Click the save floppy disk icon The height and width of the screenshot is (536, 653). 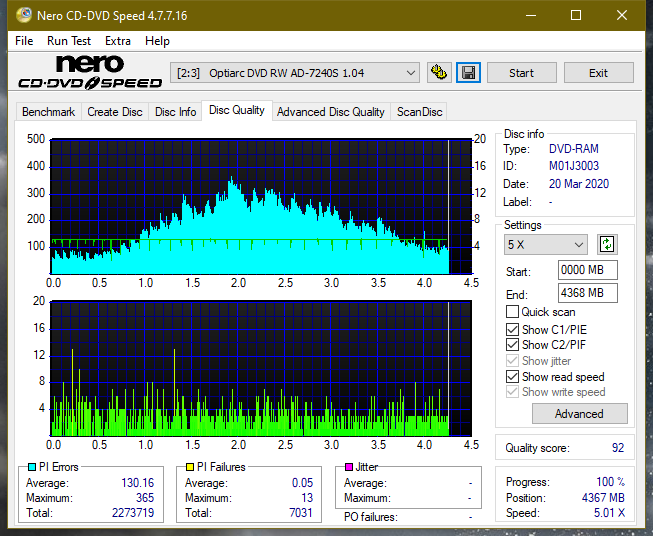click(469, 73)
